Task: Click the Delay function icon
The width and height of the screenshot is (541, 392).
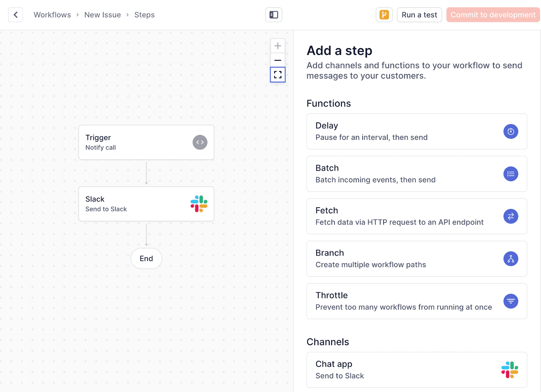Action: click(x=511, y=131)
